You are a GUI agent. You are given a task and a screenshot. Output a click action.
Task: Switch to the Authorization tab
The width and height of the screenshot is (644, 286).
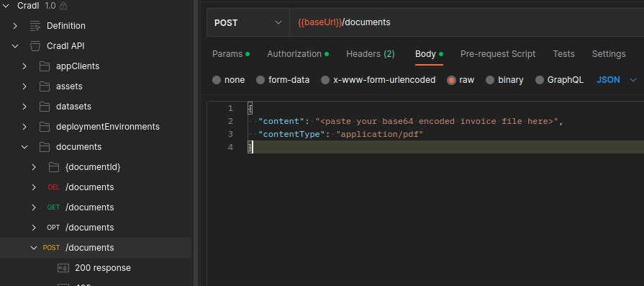coord(298,54)
